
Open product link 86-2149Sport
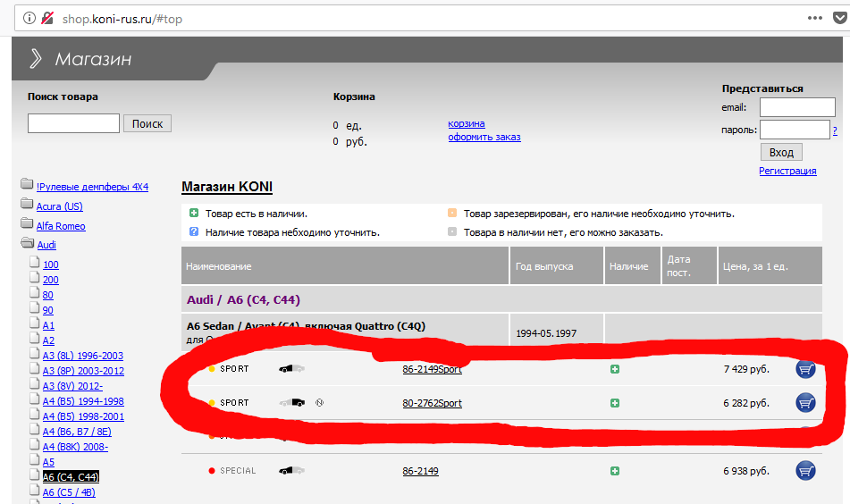tap(432, 369)
